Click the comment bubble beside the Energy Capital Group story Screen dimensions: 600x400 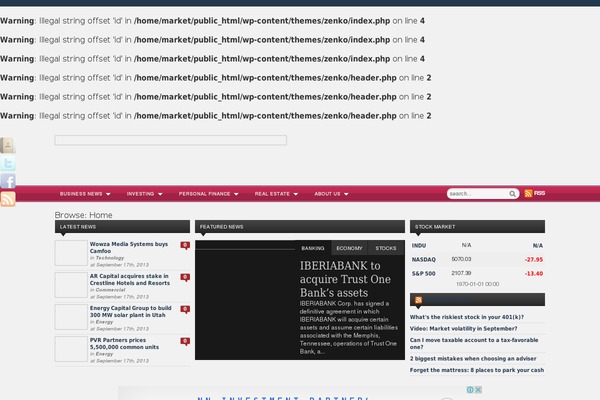(185, 309)
